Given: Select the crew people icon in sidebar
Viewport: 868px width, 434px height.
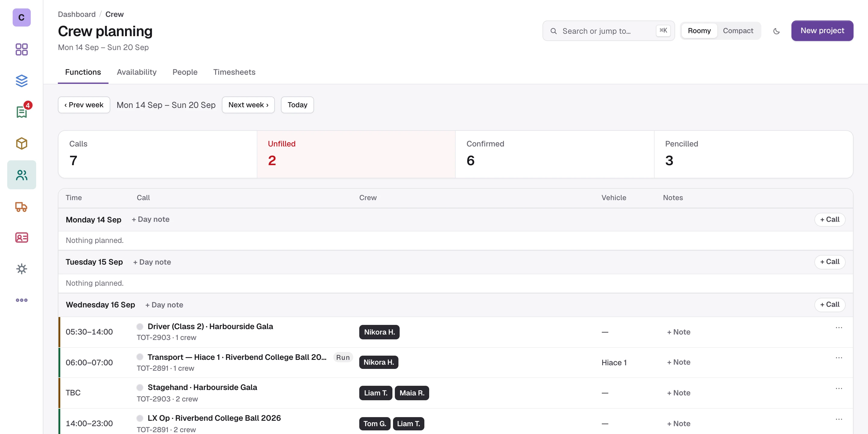Looking at the screenshot, I should click(22, 175).
